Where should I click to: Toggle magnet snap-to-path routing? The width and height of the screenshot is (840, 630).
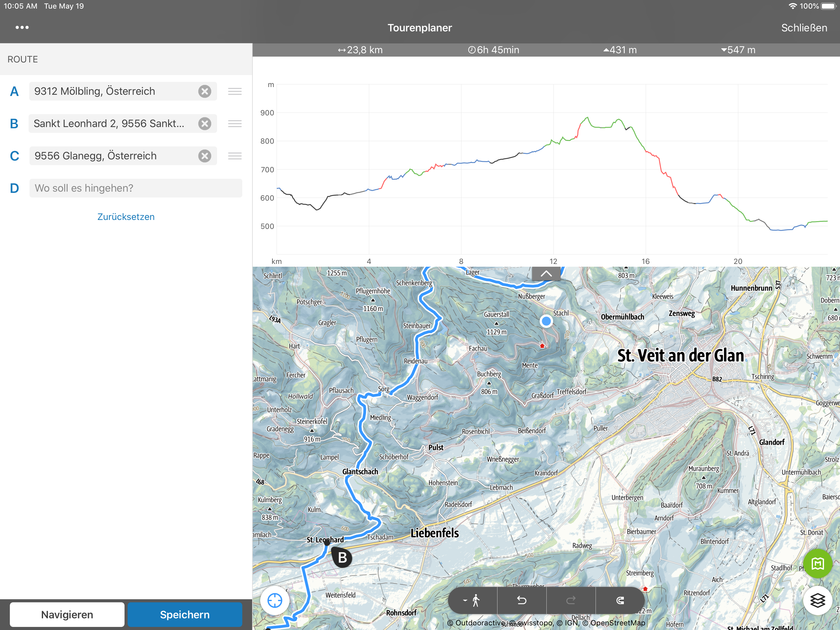(620, 600)
